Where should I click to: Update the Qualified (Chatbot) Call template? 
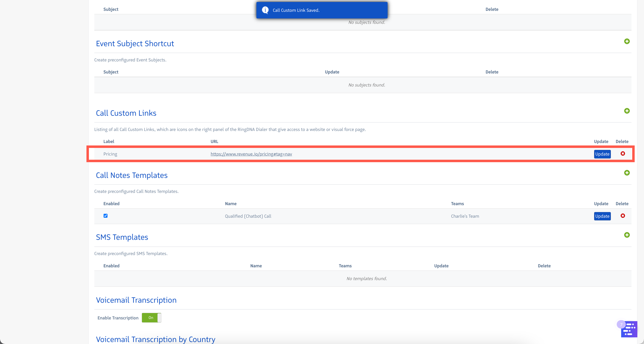[x=602, y=216]
